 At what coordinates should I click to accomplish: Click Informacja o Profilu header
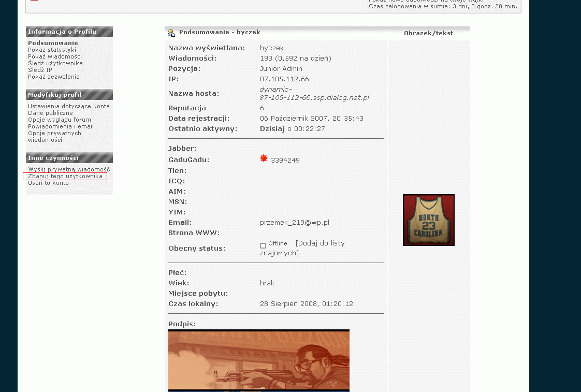tap(69, 32)
